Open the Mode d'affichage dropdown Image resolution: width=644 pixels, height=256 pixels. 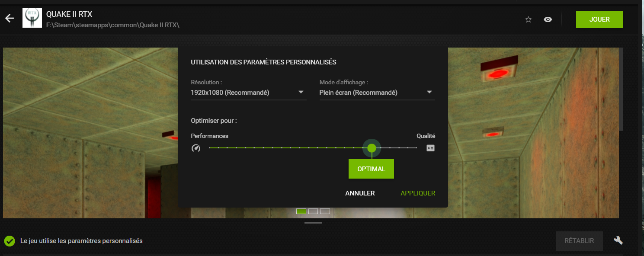tap(377, 93)
